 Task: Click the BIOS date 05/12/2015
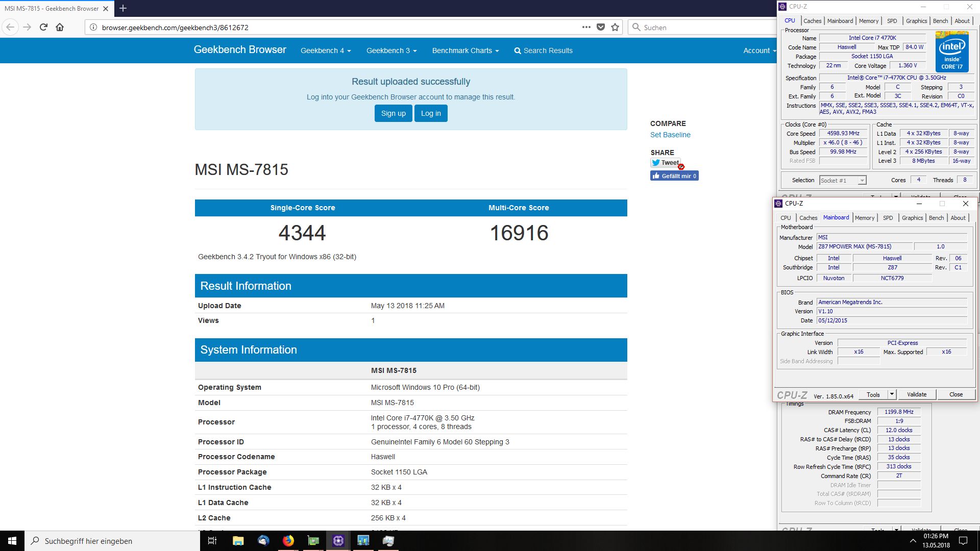pos(892,320)
